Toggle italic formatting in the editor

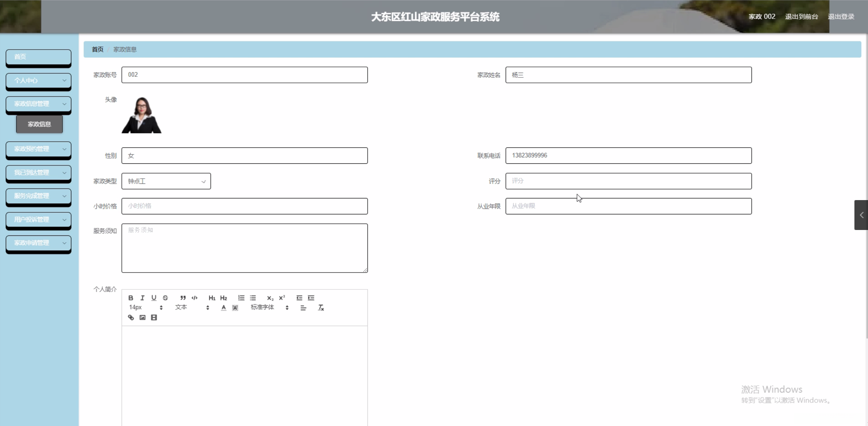pos(142,298)
